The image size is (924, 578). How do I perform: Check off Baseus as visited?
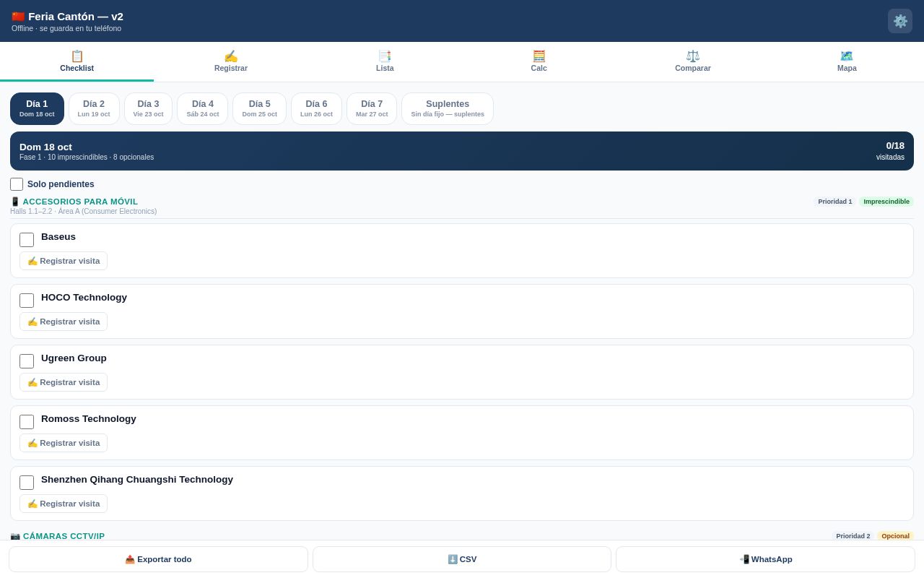pyautogui.click(x=27, y=240)
